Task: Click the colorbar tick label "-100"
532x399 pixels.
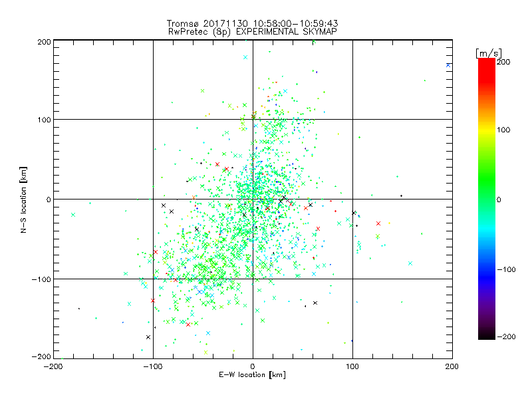Action: [x=506, y=269]
